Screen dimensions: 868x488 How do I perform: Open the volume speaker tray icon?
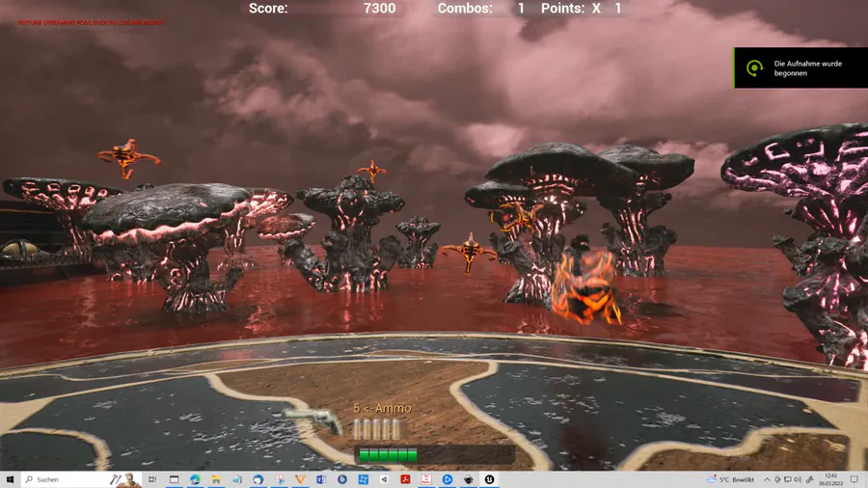(x=798, y=479)
